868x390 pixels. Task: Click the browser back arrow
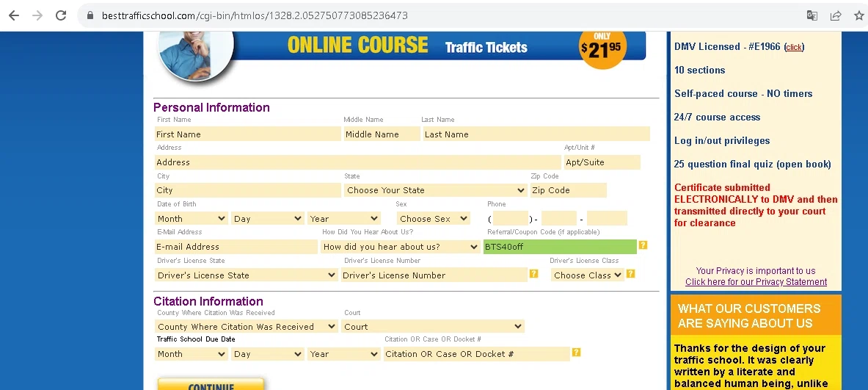coord(14,15)
